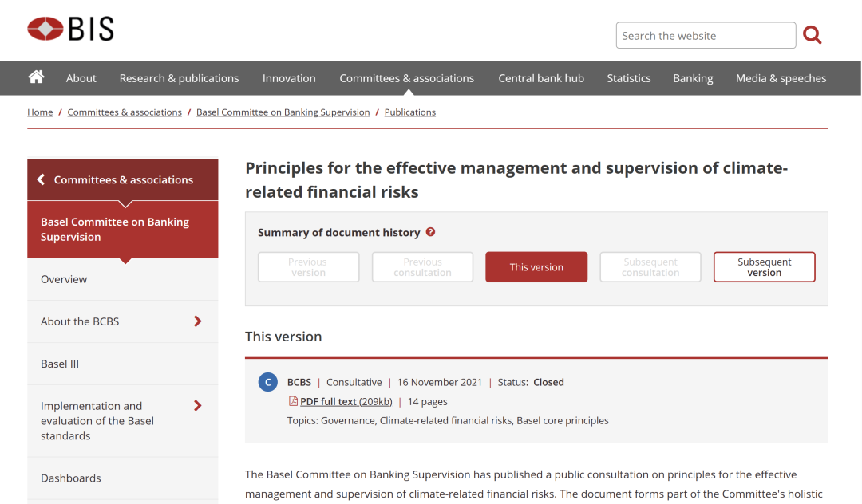The height and width of the screenshot is (504, 862).
Task: Open the Central bank hub menu
Action: pos(541,78)
